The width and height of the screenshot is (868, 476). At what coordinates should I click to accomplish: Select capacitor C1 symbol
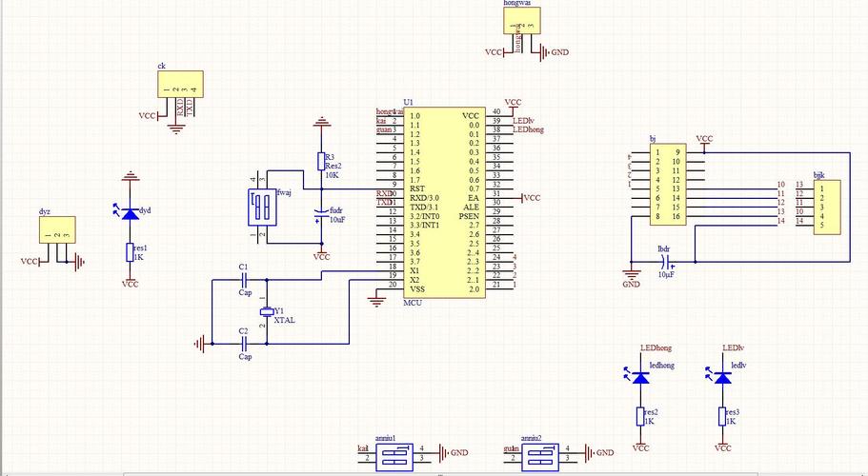(x=245, y=280)
